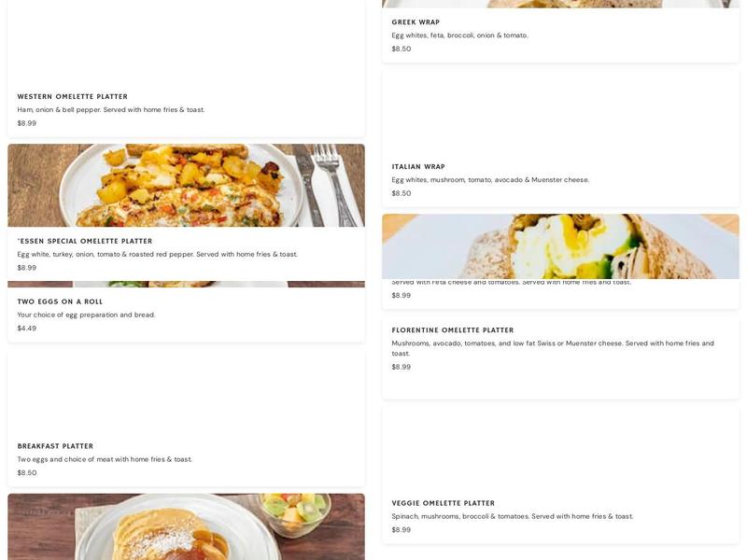Click the Italian Wrap ingredients description

tap(490, 180)
